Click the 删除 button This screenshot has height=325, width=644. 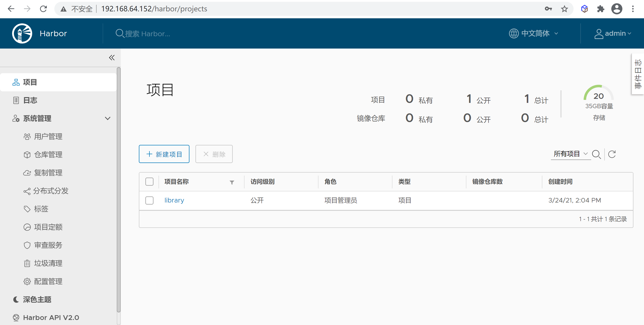click(214, 154)
